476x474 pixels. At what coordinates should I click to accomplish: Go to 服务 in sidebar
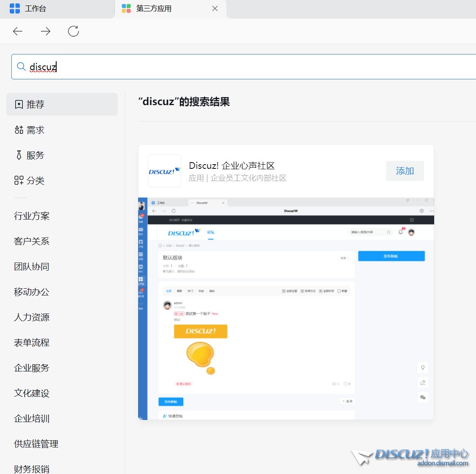(35, 155)
